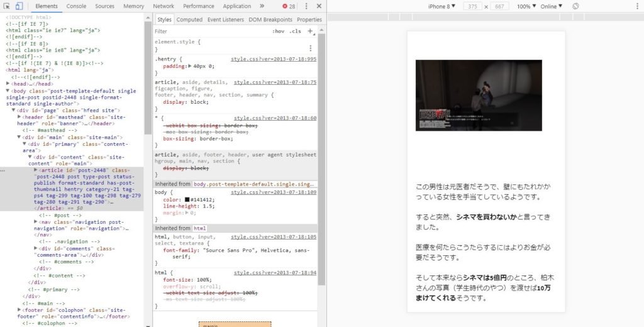Switch to the Console tab
This screenshot has height=327, width=644.
[76, 6]
